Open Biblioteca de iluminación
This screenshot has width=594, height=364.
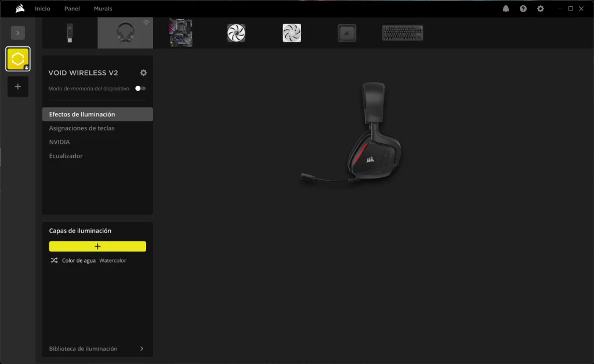(x=97, y=348)
